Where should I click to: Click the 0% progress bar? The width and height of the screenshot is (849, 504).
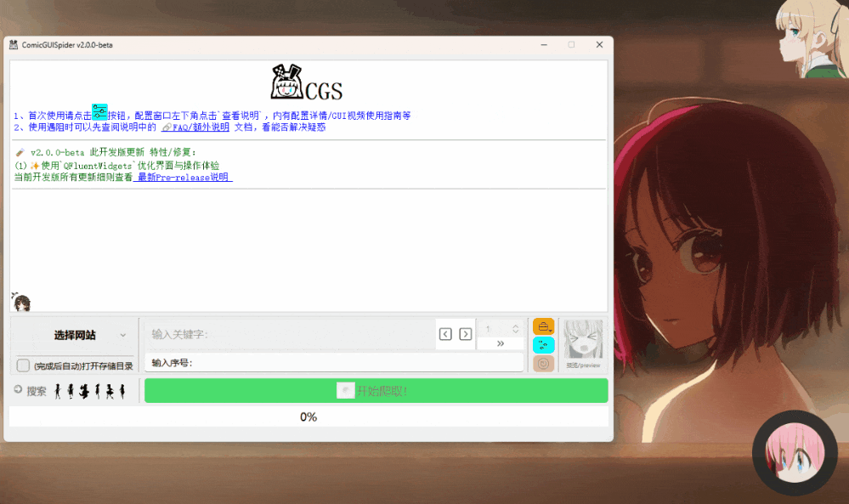[308, 416]
